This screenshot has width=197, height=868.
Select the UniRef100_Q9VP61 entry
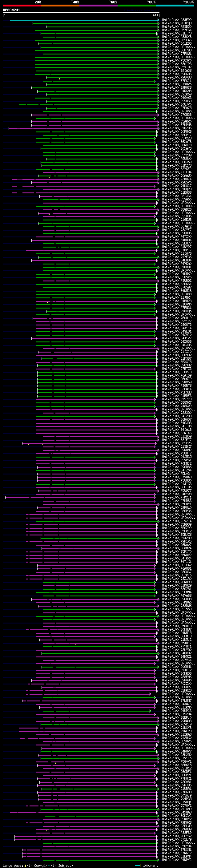[177, 460]
